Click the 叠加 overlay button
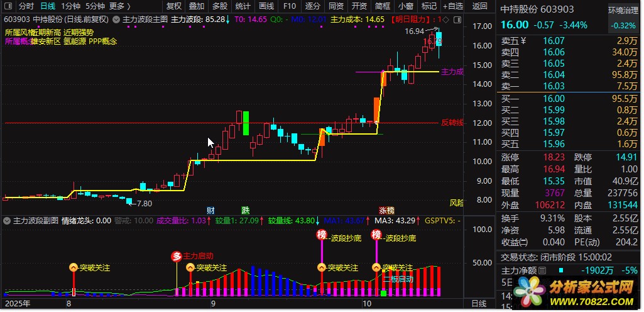This screenshot has height=312, width=644. point(197,6)
